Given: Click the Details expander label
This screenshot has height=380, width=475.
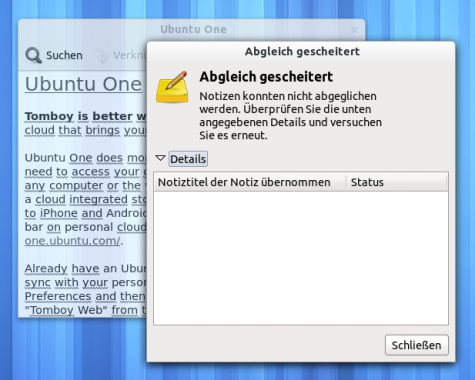Looking at the screenshot, I should click(x=188, y=159).
